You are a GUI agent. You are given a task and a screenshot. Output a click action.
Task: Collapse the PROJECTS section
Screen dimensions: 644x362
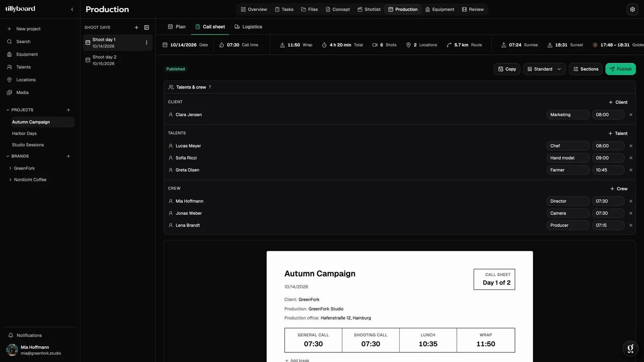point(8,110)
